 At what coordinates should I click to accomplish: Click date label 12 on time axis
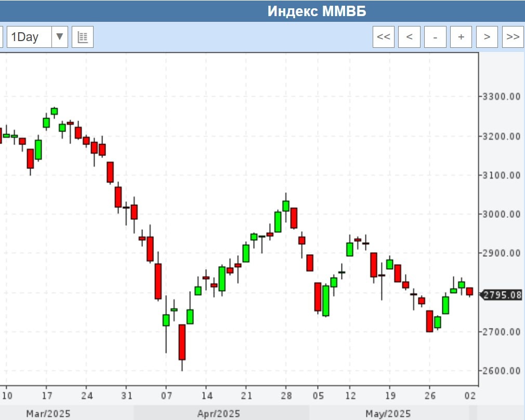point(350,396)
